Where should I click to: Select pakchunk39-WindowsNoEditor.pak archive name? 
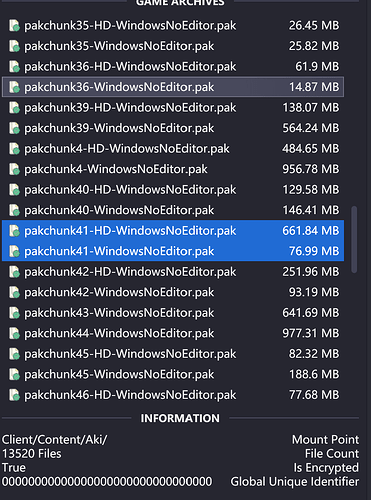click(119, 128)
